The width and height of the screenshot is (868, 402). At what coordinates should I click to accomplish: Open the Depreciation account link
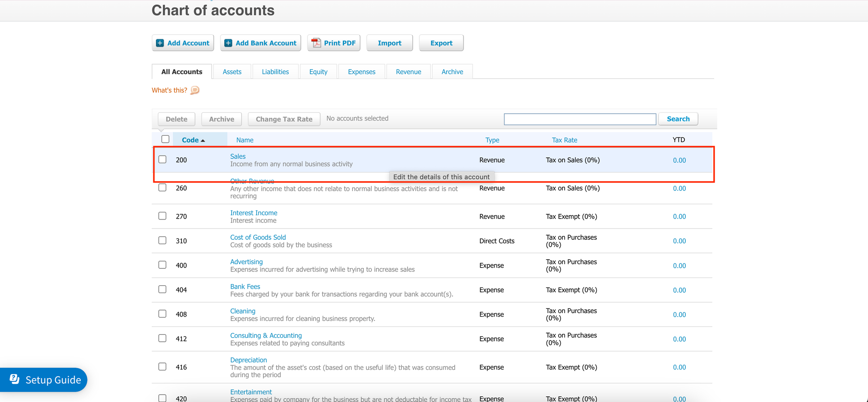click(249, 360)
